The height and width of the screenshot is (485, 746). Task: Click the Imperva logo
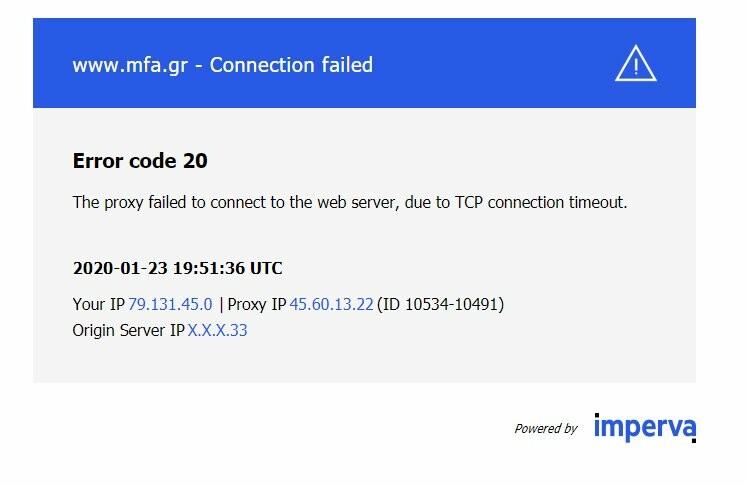(645, 427)
